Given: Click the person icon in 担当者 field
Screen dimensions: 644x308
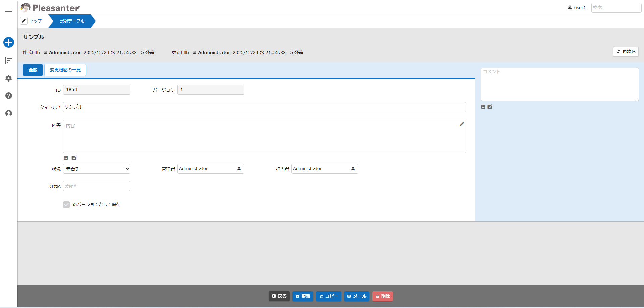Looking at the screenshot, I should 353,169.
